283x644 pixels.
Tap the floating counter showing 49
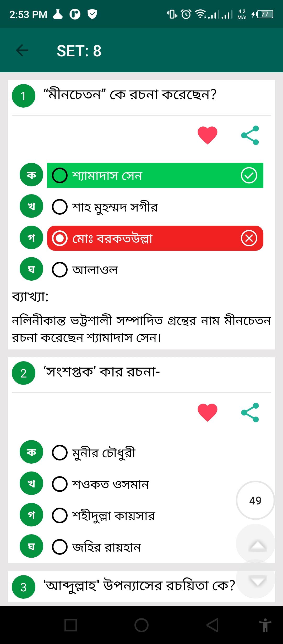(255, 500)
